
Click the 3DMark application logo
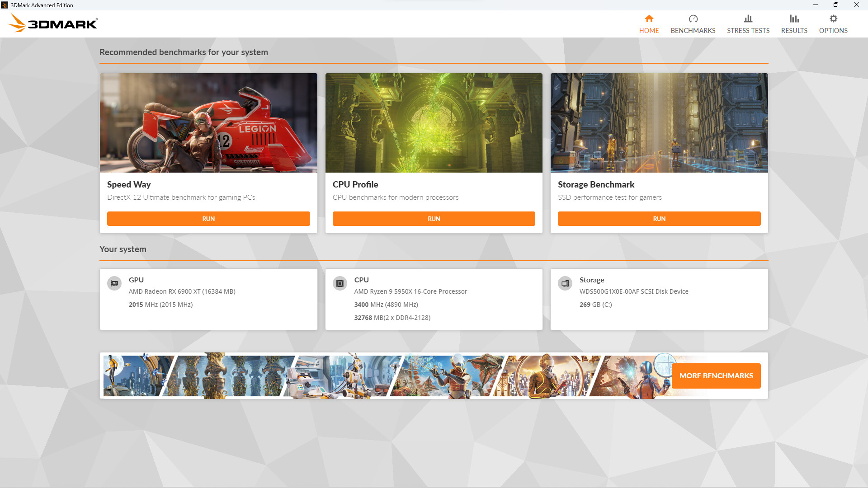53,23
